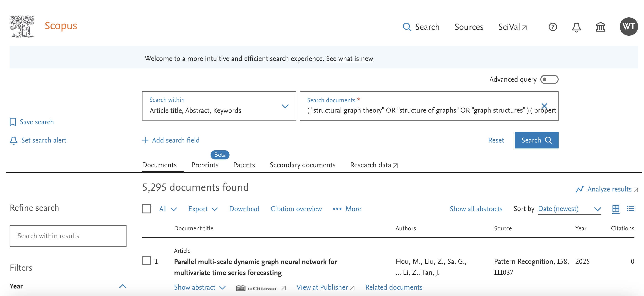Check the select All documents checkbox
The width and height of the screenshot is (644, 296).
pos(147,209)
